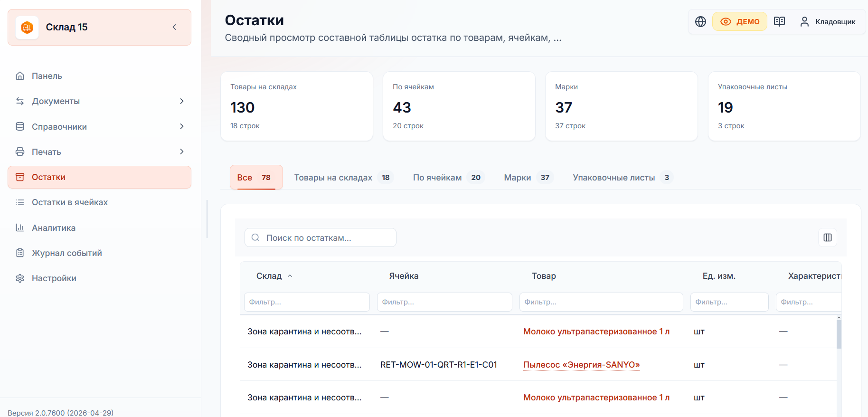Click the Настройки gear icon
The image size is (868, 417).
point(20,278)
